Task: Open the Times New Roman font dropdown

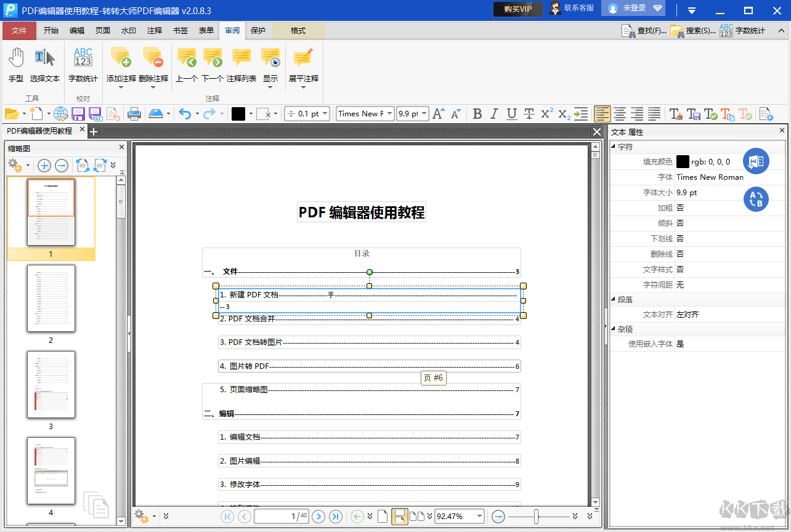Action: click(391, 114)
